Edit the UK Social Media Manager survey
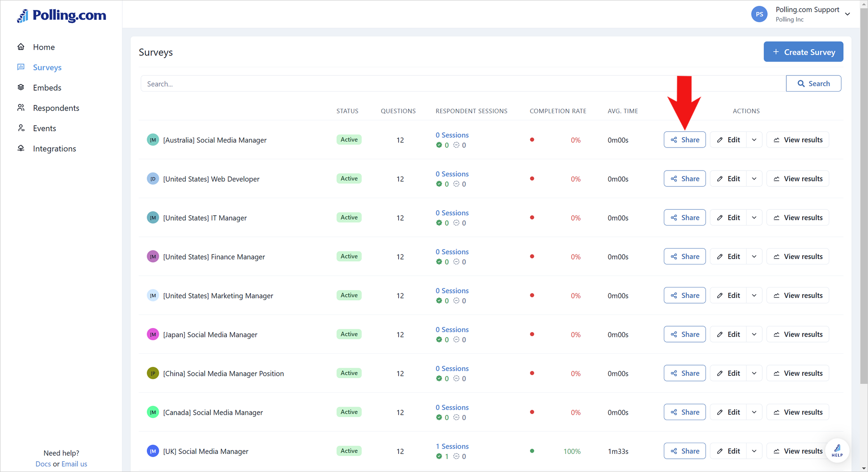The image size is (868, 472). [x=728, y=451]
